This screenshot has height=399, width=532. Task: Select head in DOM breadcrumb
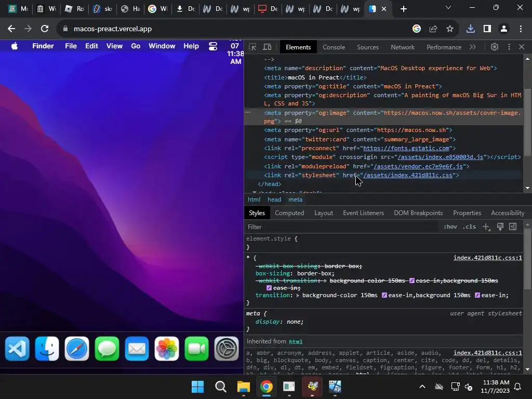coord(274,199)
